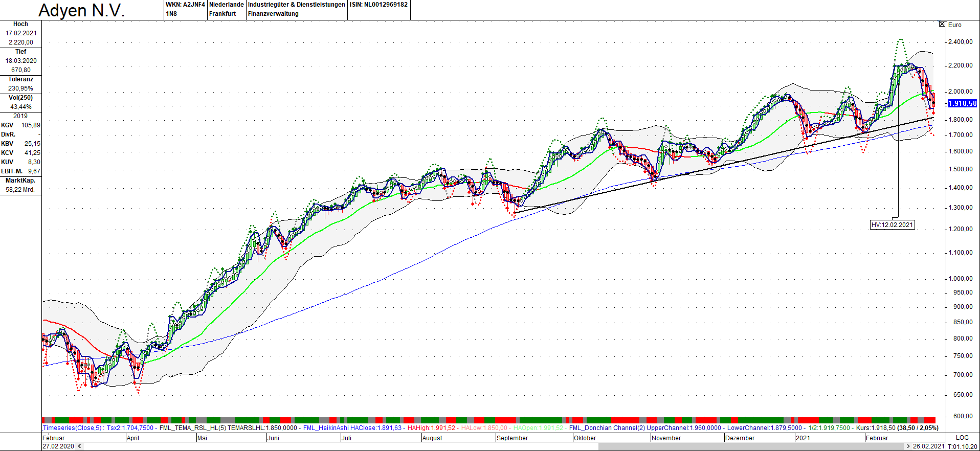Viewport: 980px width, 451px height.
Task: Click the right scroll arrow on the timeline
Action: point(908,446)
